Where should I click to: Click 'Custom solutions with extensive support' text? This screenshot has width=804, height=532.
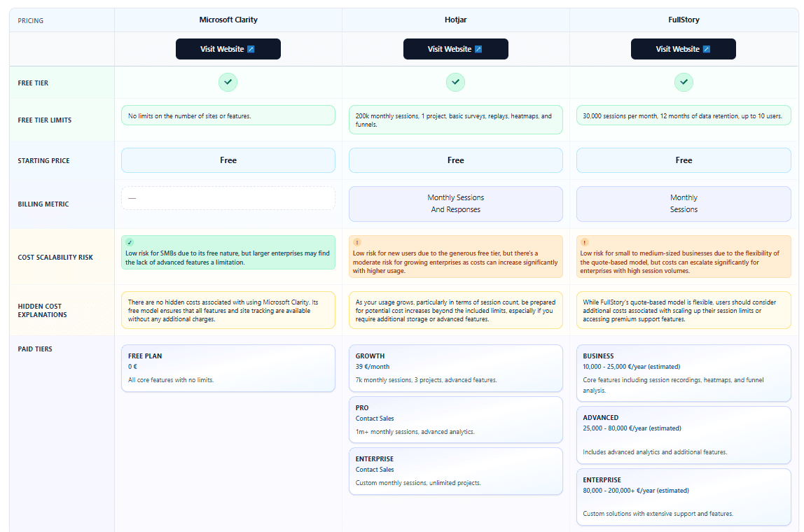658,514
